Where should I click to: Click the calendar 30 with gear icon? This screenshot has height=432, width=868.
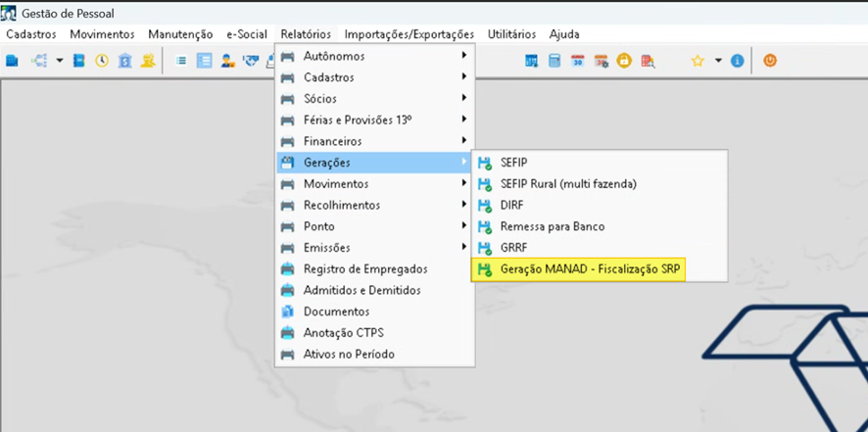coord(602,61)
